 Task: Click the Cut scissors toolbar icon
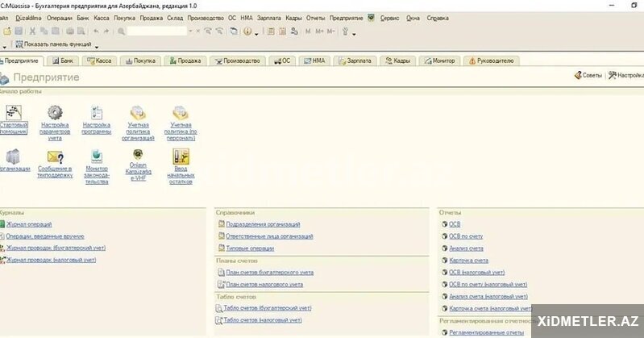32,31
